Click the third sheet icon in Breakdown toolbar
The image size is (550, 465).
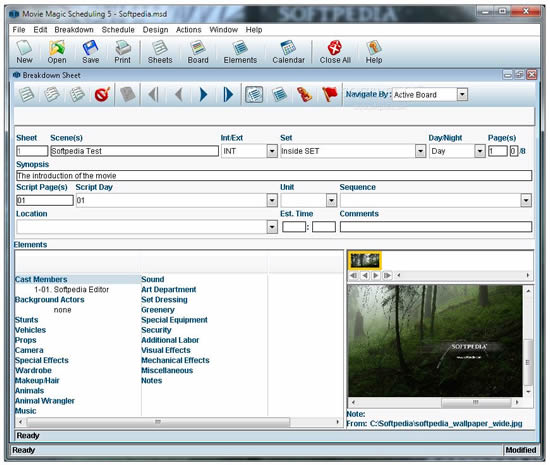coord(77,94)
